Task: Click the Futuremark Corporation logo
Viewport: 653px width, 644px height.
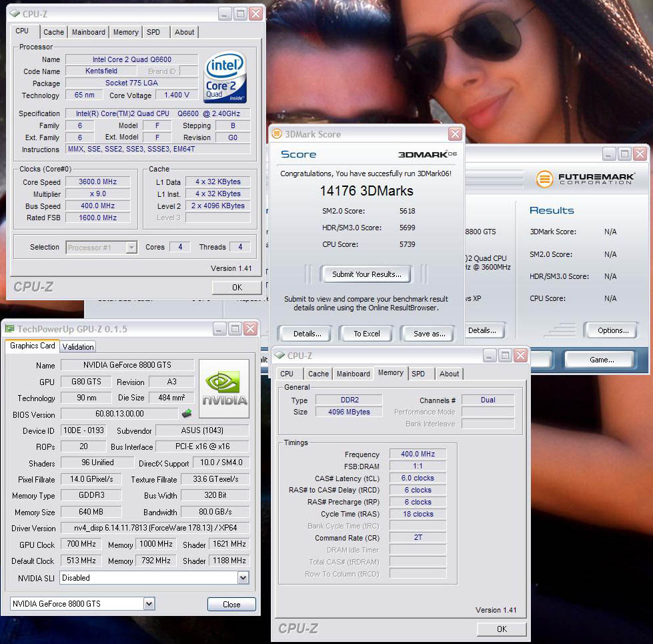Action: (585, 179)
